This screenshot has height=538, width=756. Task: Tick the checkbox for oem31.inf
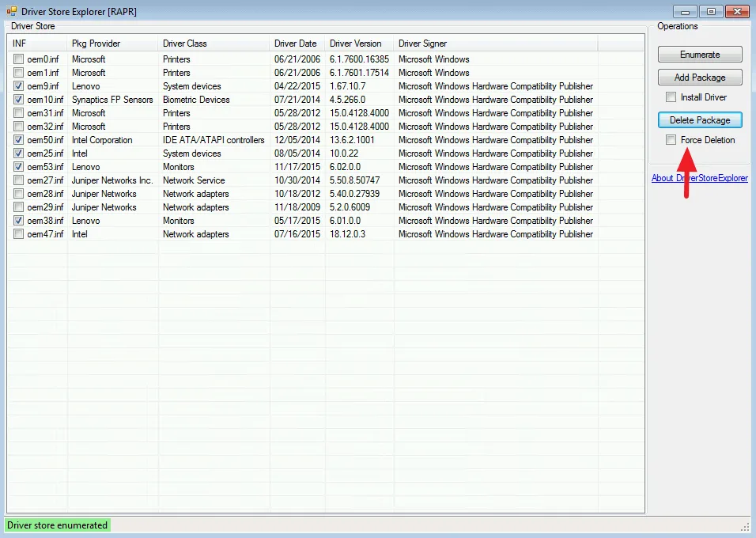pyautogui.click(x=18, y=113)
